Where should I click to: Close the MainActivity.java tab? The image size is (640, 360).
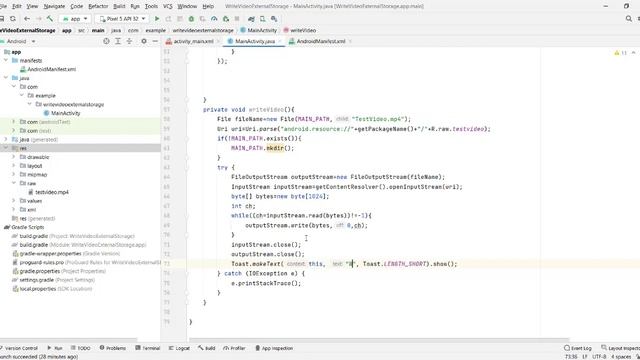coord(280,41)
